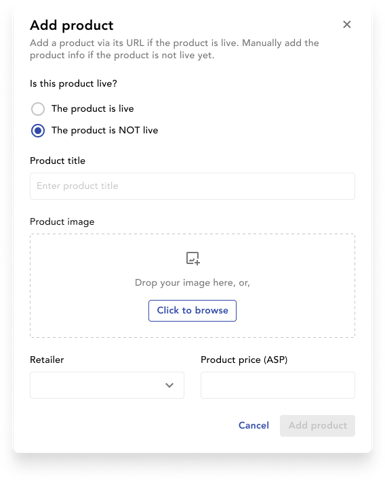
Task: Click the "The product is live" label text
Action: [x=93, y=109]
